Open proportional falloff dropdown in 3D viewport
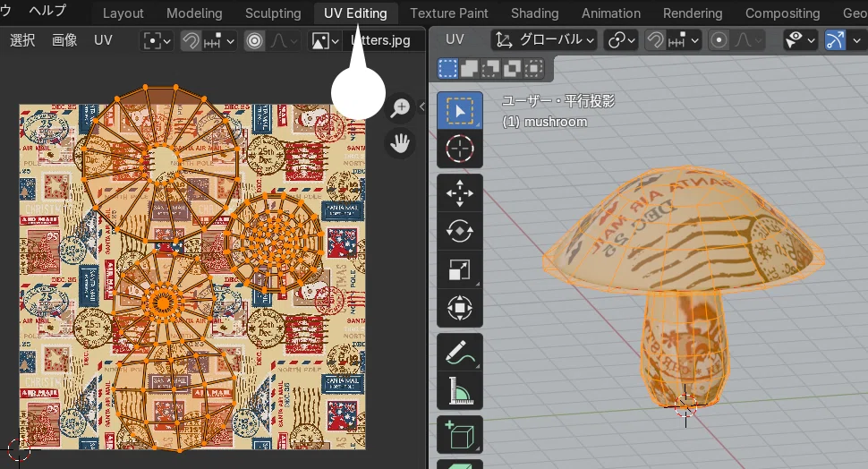The width and height of the screenshot is (868, 469). point(748,40)
